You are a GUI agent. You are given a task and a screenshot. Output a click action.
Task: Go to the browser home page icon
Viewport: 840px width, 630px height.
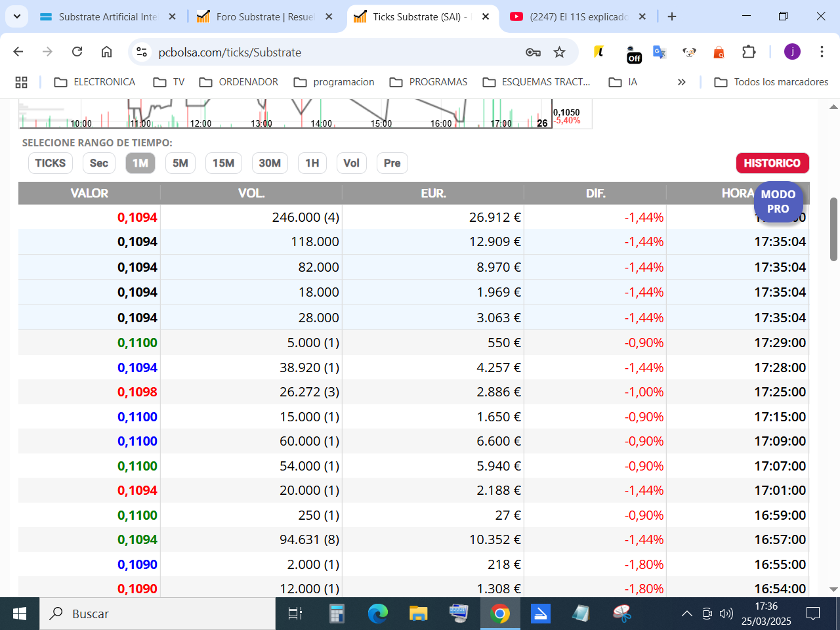click(x=106, y=52)
